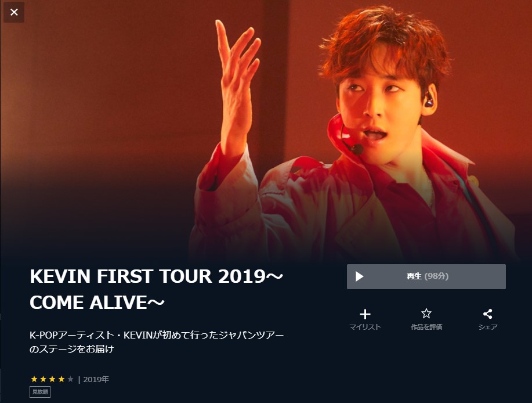This screenshot has width=532, height=403.
Task: Open 作品を評価 rating option
Action: pos(426,326)
